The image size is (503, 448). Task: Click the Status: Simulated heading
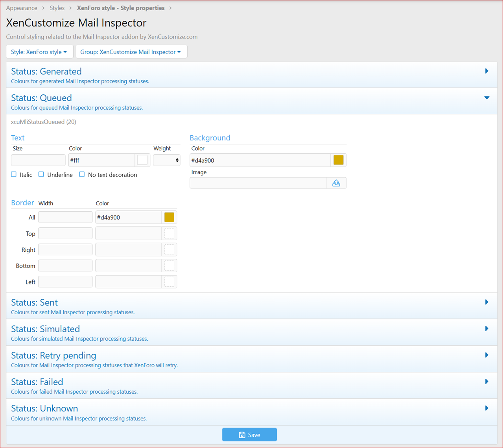pyautogui.click(x=45, y=328)
